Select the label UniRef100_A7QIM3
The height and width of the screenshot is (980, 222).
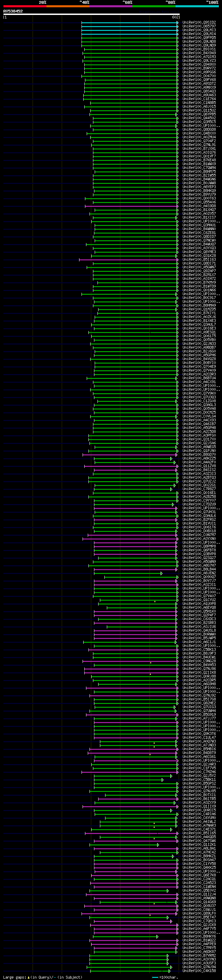(x=199, y=57)
